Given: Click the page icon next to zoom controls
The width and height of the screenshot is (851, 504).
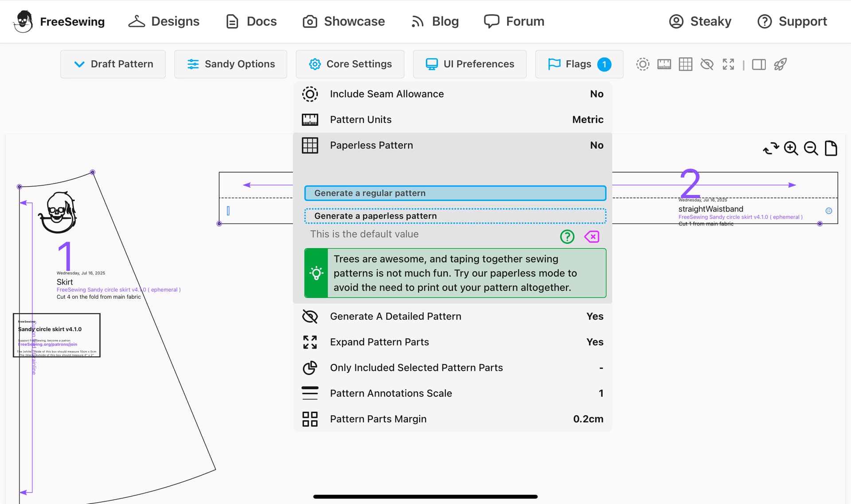Looking at the screenshot, I should pyautogui.click(x=831, y=148).
